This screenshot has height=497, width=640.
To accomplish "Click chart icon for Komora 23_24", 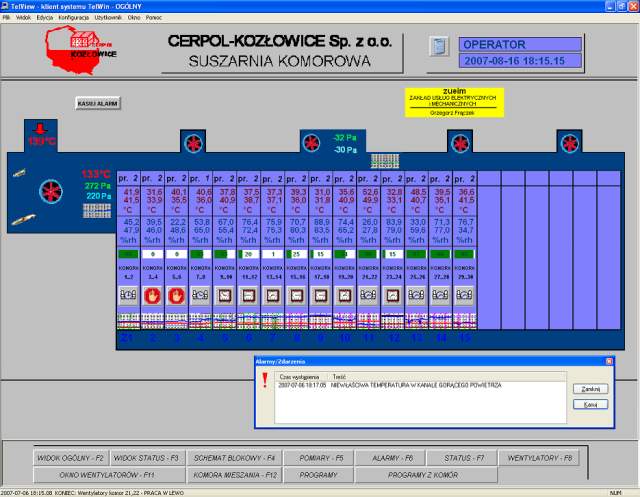I will [x=393, y=295].
